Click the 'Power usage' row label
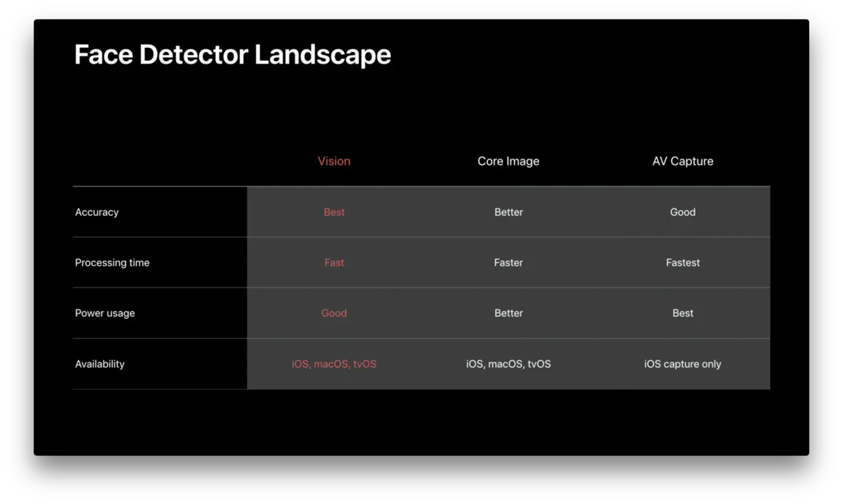Screen dimensions: 843x504 point(105,314)
